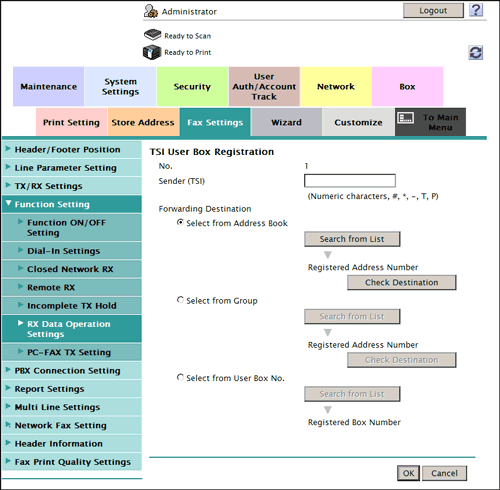Select the 'Select from Address Book' radio button
500x490 pixels.
180,222
